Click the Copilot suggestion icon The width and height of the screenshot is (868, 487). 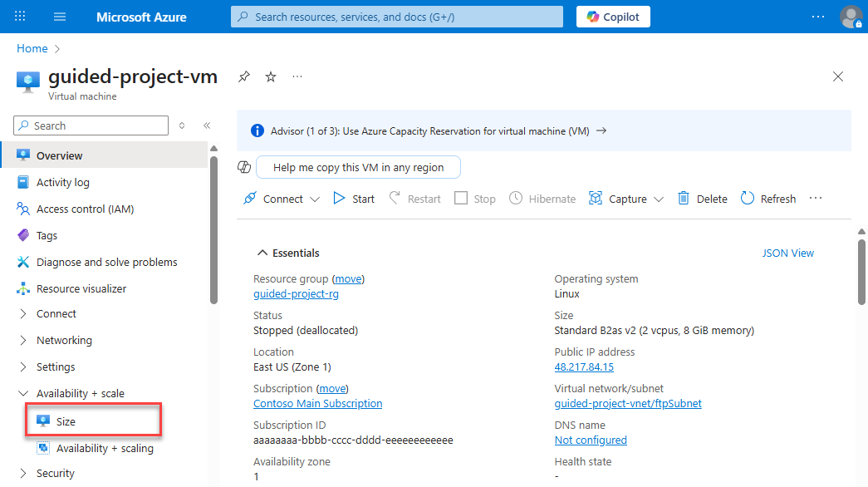click(244, 167)
